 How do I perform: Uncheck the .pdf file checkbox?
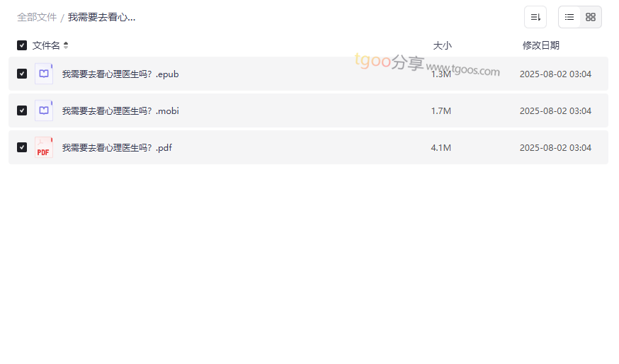point(22,147)
